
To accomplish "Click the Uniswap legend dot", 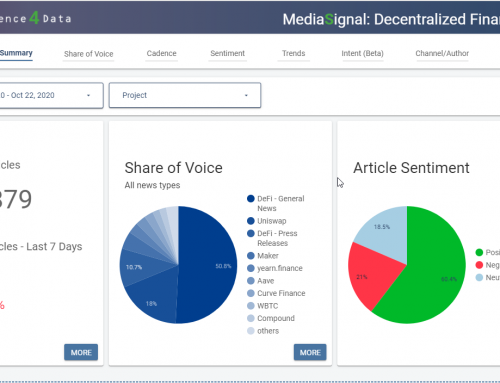I will (251, 221).
